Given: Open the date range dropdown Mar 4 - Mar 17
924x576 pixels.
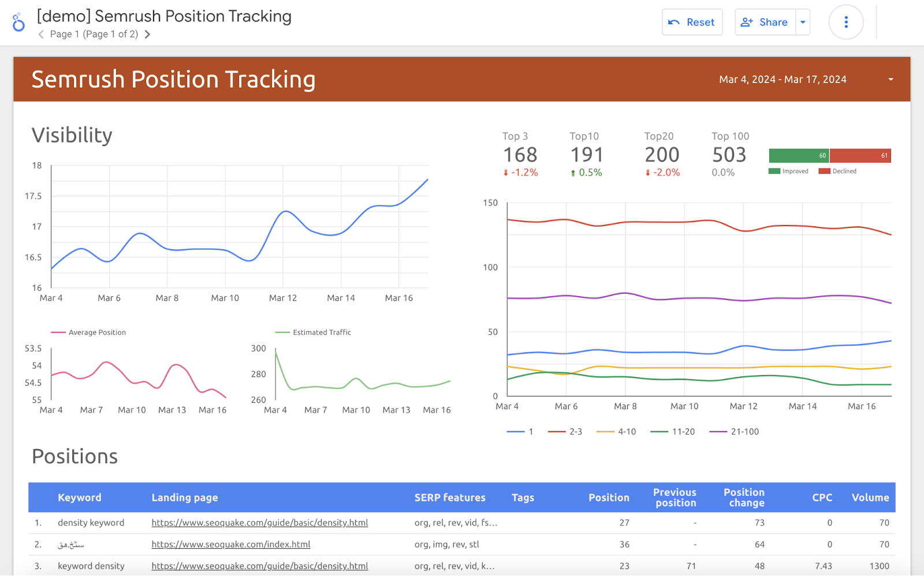Looking at the screenshot, I should [783, 79].
